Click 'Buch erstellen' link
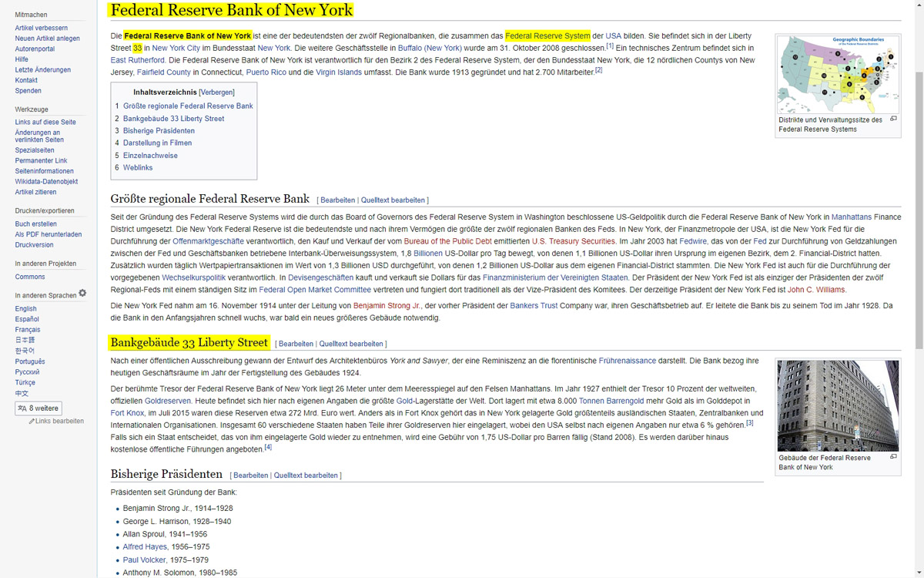The width and height of the screenshot is (924, 578). 35,224
